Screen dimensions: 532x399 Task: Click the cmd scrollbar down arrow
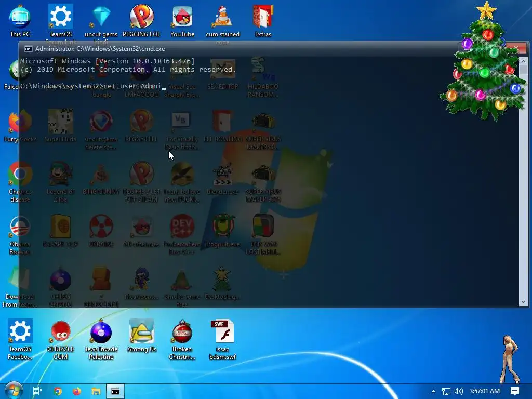(523, 302)
